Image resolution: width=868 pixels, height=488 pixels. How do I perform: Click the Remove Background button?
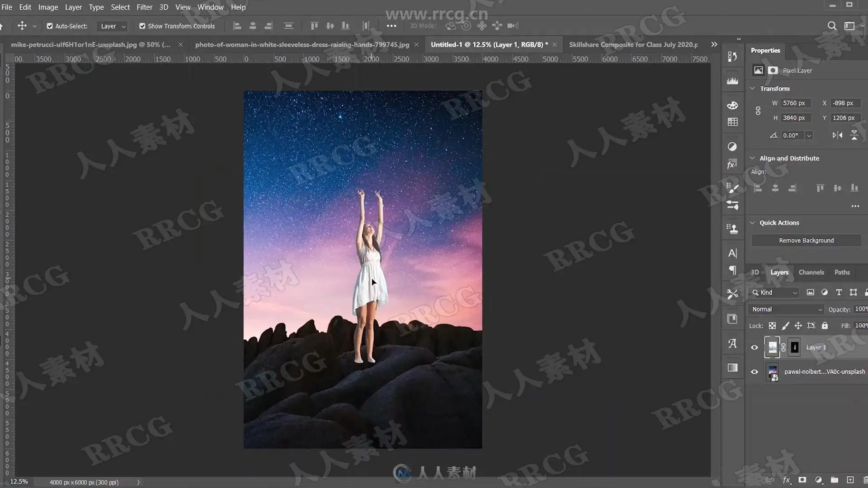pos(806,240)
